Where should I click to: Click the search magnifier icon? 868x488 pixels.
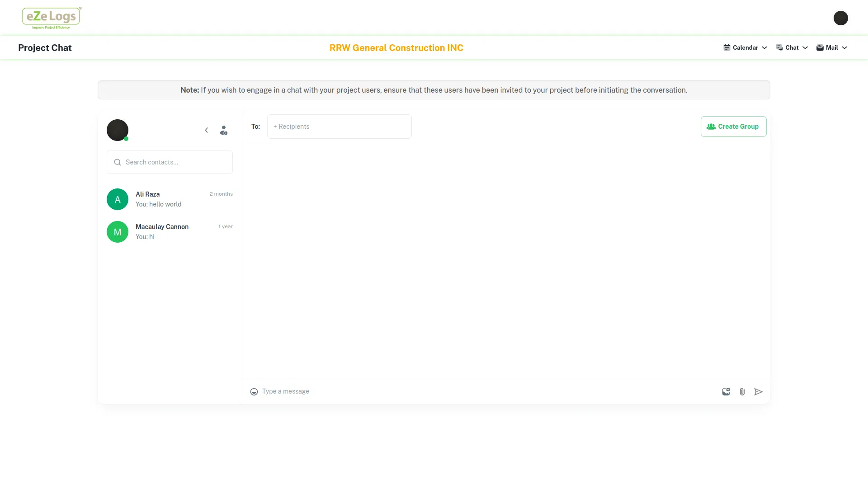pyautogui.click(x=118, y=162)
